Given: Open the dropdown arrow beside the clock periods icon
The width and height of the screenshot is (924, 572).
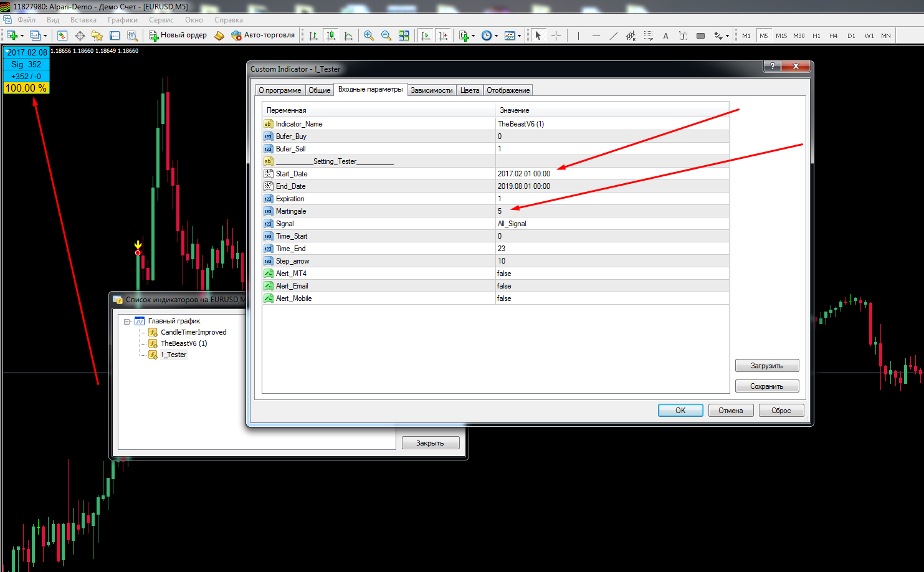Looking at the screenshot, I should point(496,36).
